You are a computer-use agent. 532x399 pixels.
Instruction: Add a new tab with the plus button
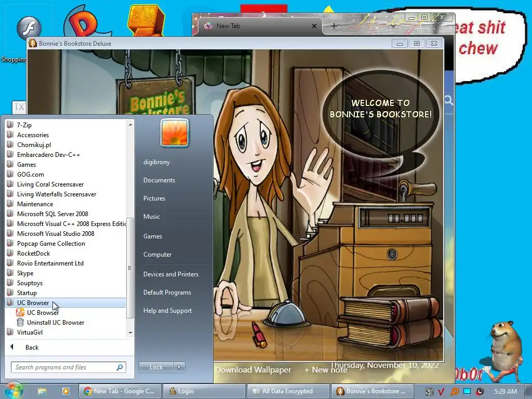(x=334, y=26)
